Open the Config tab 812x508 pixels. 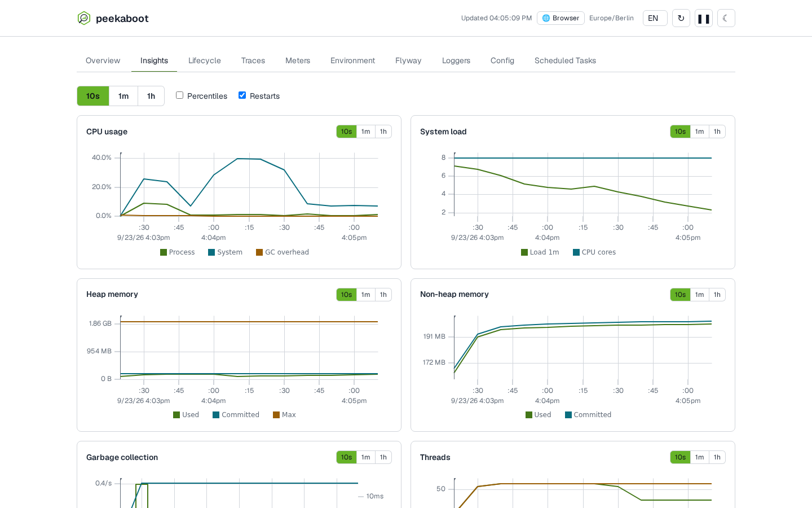pyautogui.click(x=502, y=60)
